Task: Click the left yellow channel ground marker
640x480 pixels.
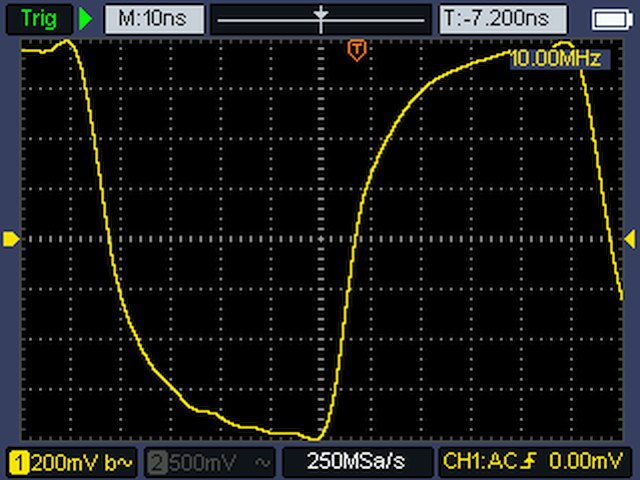Action: [x=11, y=239]
